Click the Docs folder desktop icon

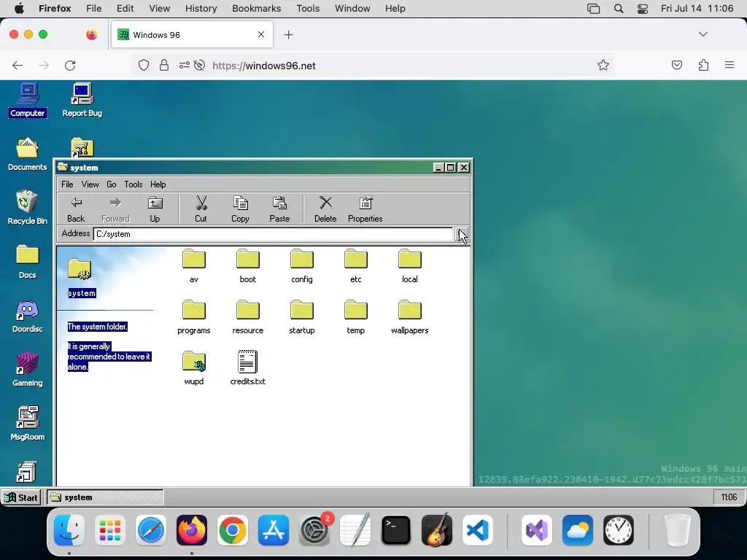pos(28,262)
